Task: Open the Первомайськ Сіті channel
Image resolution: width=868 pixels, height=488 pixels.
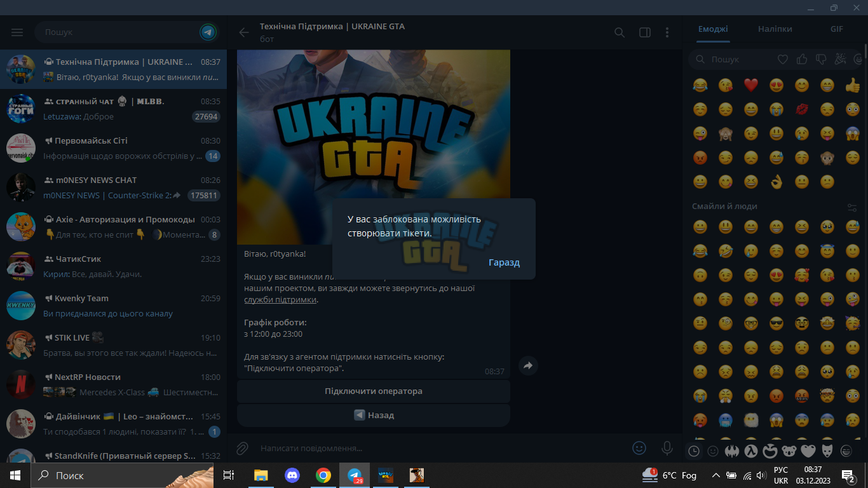Action: click(113, 148)
